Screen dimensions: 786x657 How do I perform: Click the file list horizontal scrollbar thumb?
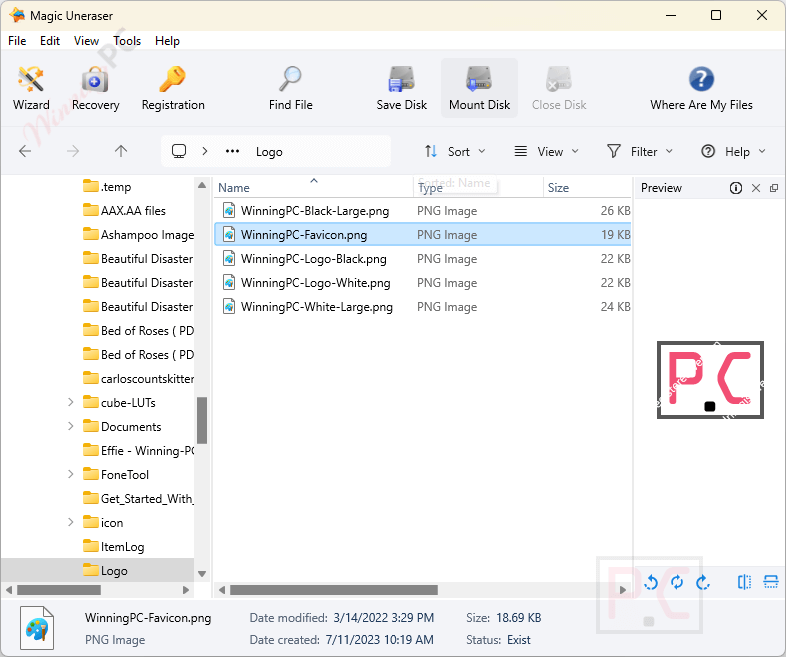point(334,590)
